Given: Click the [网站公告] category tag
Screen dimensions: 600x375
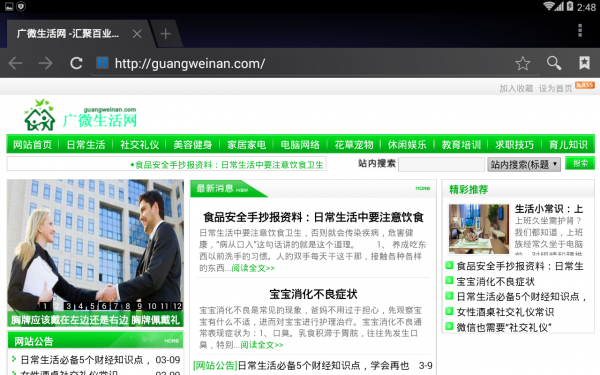Looking at the screenshot, I should pos(215,365).
